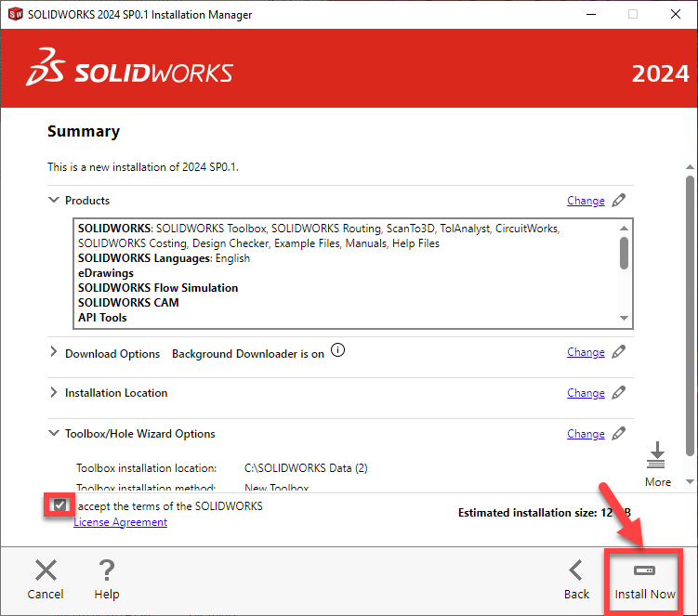Click Change link next to Installation Location
Image resolution: width=698 pixels, height=616 pixels.
(x=586, y=393)
